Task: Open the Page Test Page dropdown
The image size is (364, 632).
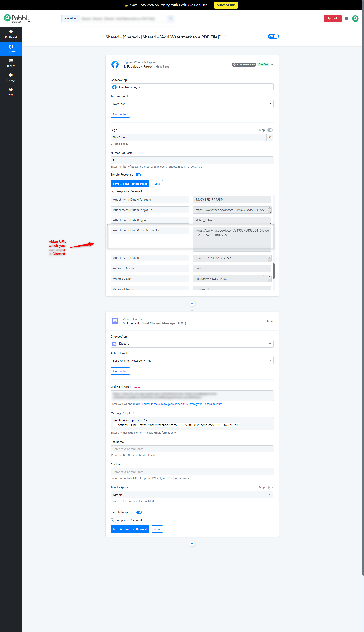Action: point(188,137)
